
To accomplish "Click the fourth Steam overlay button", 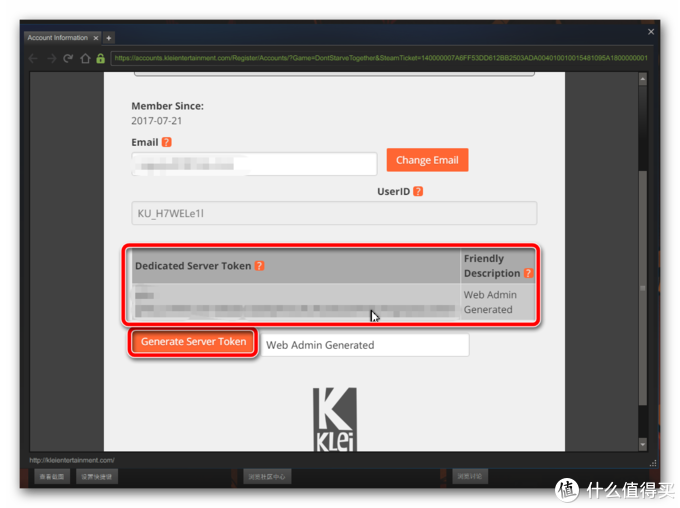I will point(470,476).
